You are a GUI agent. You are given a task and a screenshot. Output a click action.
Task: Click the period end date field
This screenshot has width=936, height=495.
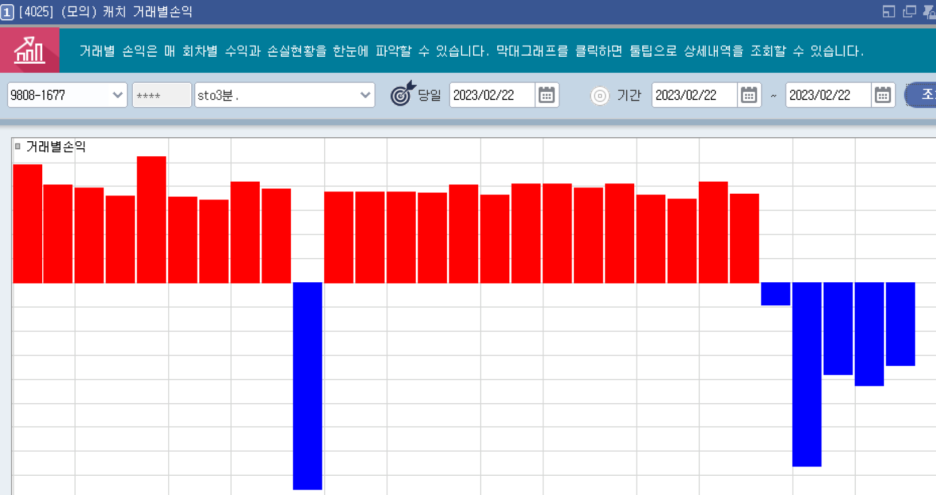tap(828, 95)
